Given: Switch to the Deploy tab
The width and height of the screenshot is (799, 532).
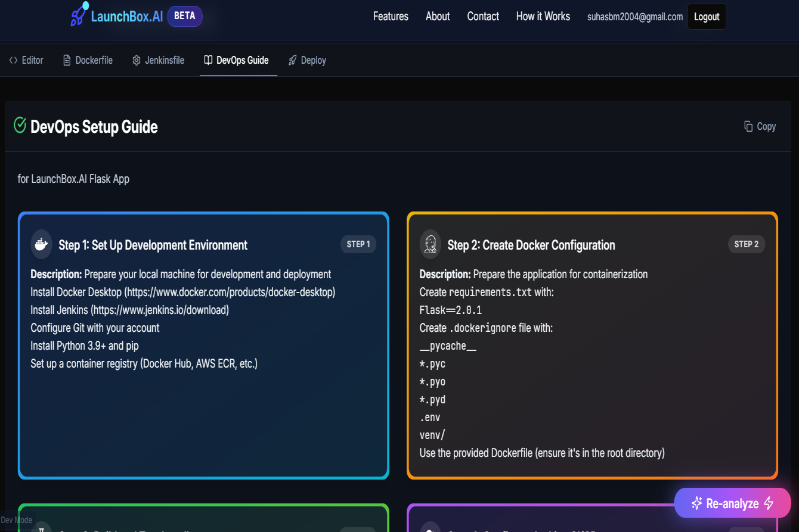Looking at the screenshot, I should pyautogui.click(x=307, y=60).
